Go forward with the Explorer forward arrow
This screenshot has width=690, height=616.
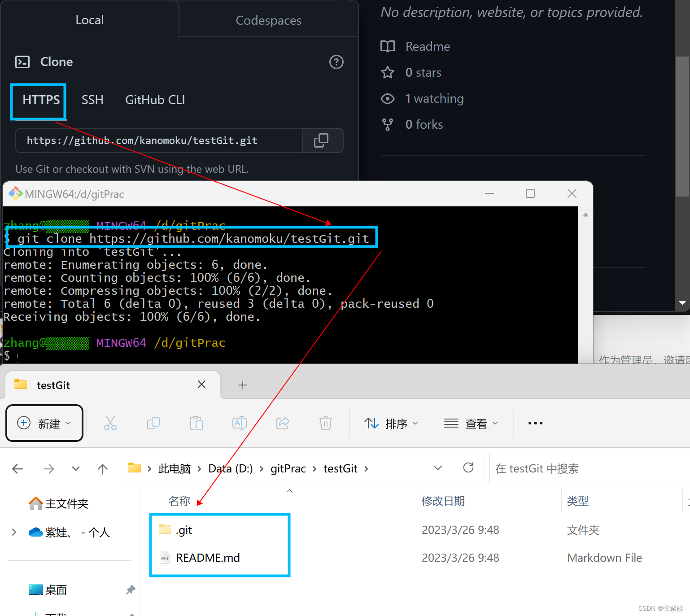48,469
